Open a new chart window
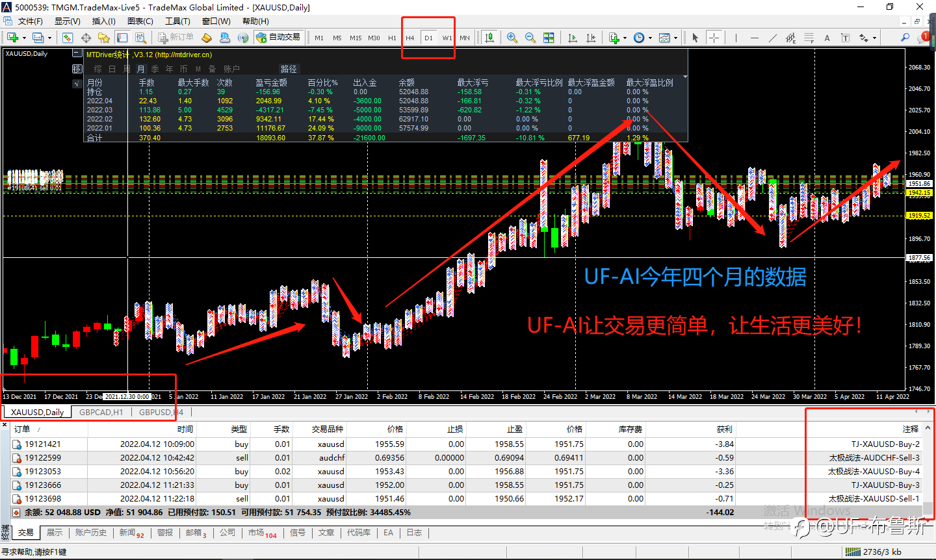 pos(12,38)
